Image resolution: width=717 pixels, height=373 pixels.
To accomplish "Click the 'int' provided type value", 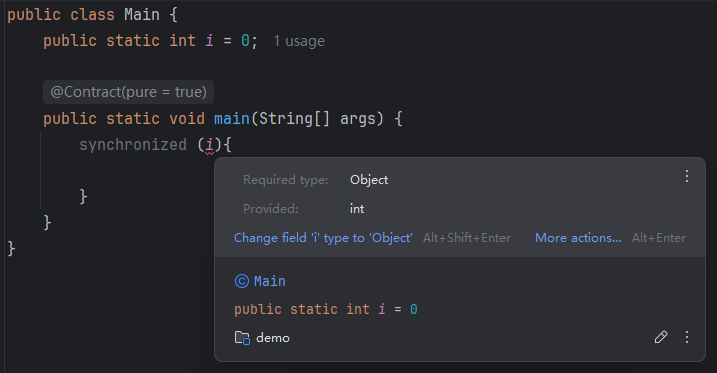I will tap(357, 209).
